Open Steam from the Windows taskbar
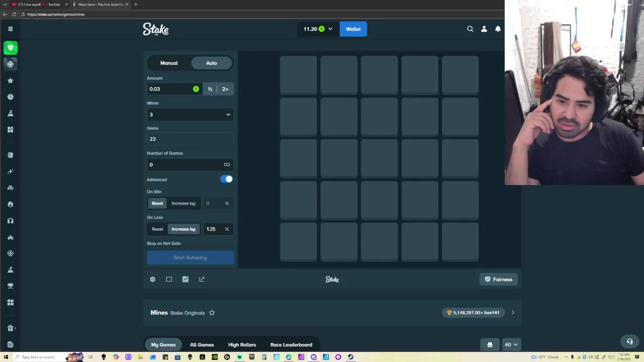Image resolution: width=644 pixels, height=362 pixels. coord(350,357)
